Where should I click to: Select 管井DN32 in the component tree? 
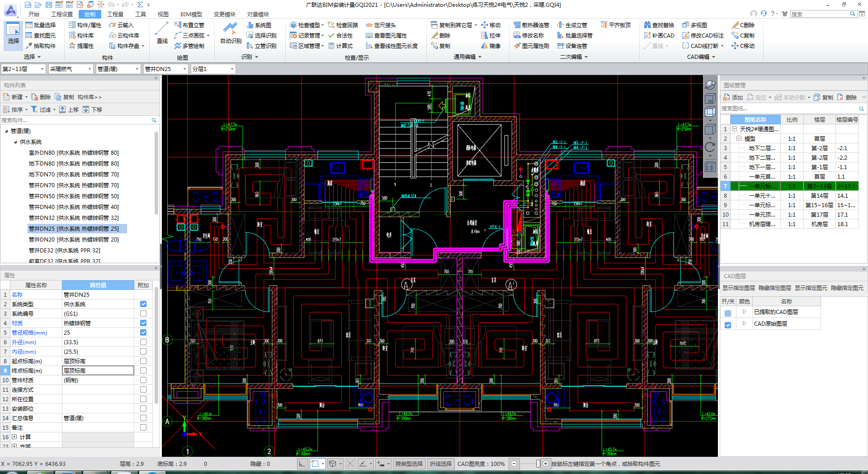(74, 218)
